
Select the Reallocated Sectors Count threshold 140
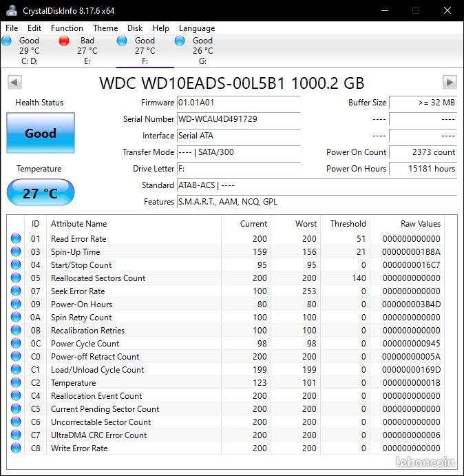[x=359, y=278]
